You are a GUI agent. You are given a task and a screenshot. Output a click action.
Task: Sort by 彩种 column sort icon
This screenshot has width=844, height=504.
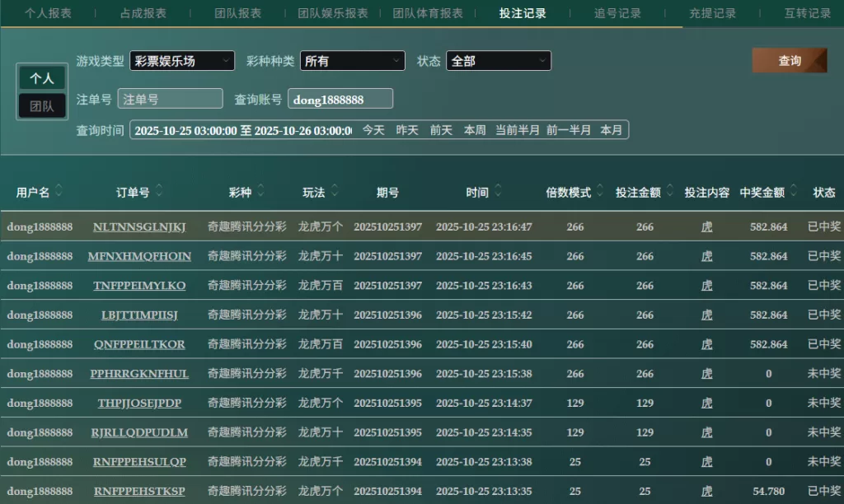pos(261,191)
